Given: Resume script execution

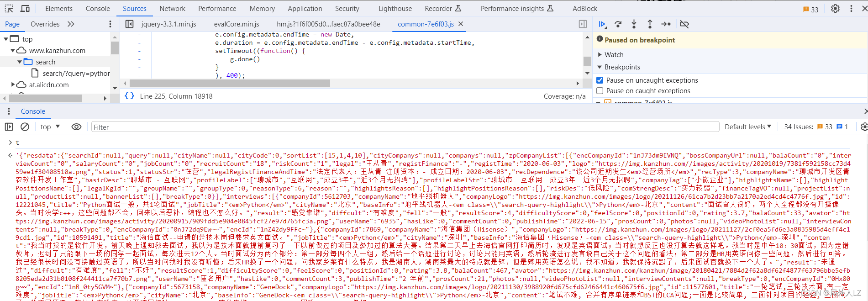Looking at the screenshot, I should click(602, 24).
